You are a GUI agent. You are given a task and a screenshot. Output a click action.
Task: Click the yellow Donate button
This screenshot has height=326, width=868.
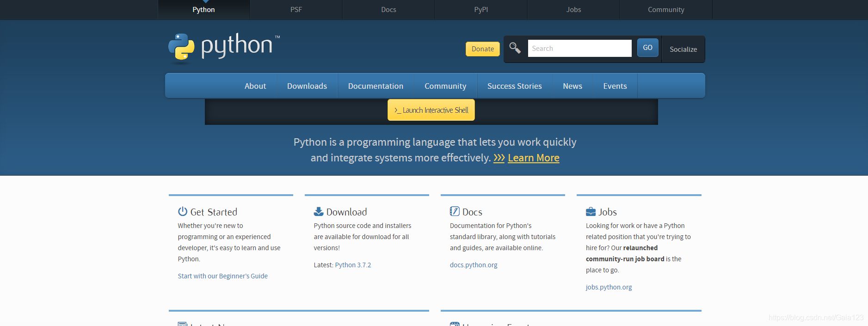(483, 49)
